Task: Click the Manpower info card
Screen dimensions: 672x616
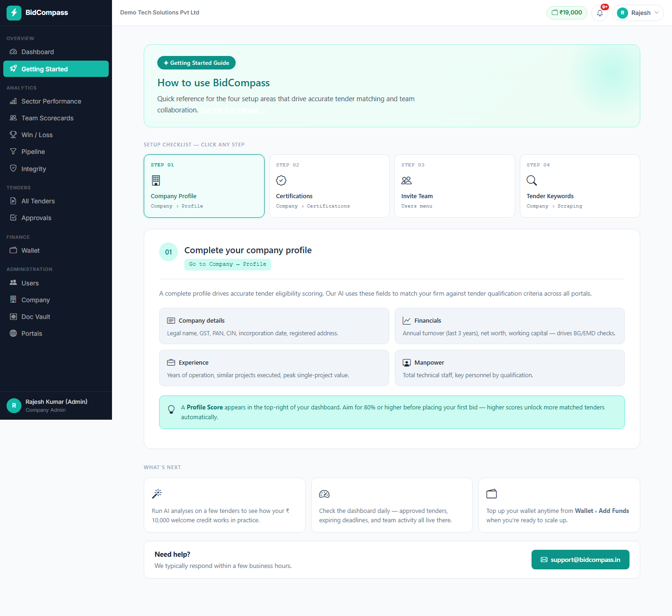Action: click(510, 368)
